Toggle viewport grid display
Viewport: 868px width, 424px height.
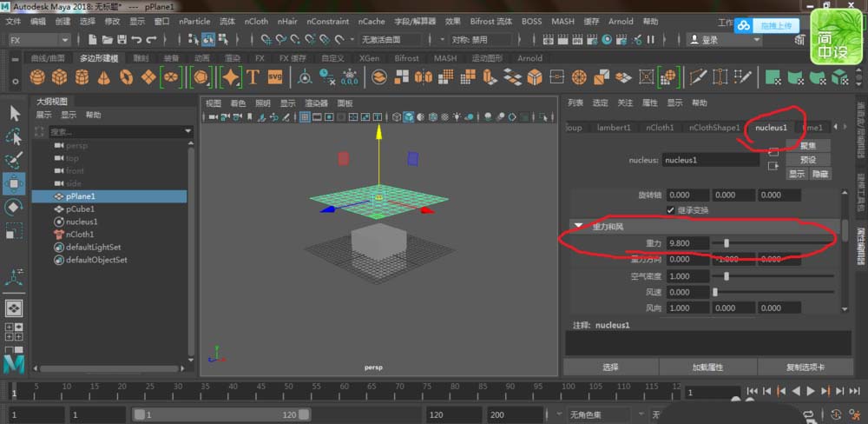pyautogui.click(x=305, y=117)
